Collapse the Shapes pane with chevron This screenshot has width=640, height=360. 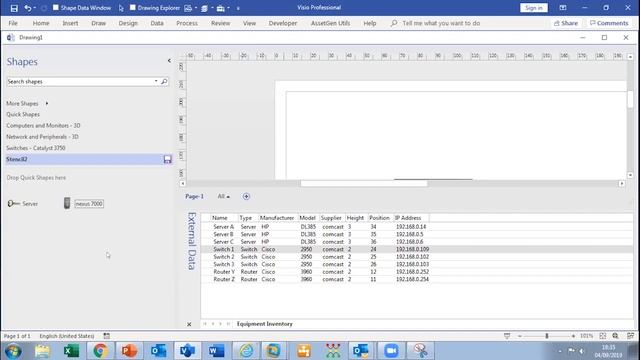click(x=169, y=61)
